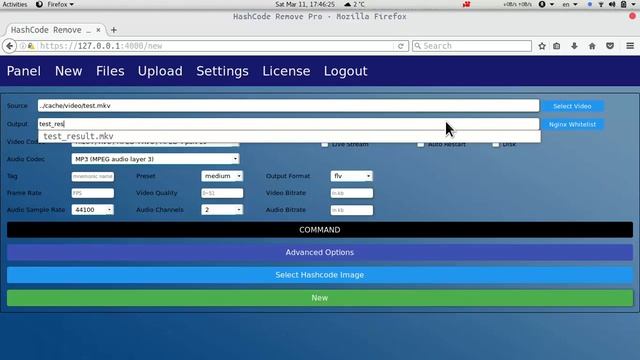This screenshot has width=640, height=360.
Task: Click the site security lock icon
Action: [x=31, y=46]
